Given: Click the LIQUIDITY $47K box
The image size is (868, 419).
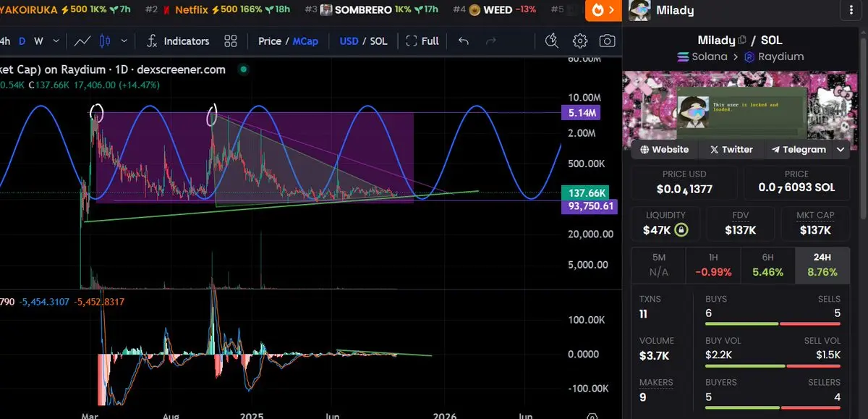Looking at the screenshot, I should point(665,224).
